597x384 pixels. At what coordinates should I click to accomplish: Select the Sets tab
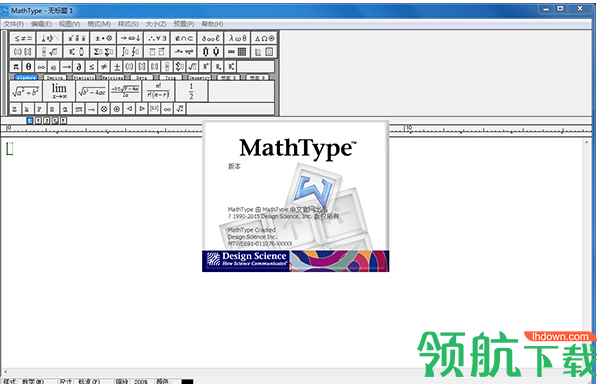(142, 78)
